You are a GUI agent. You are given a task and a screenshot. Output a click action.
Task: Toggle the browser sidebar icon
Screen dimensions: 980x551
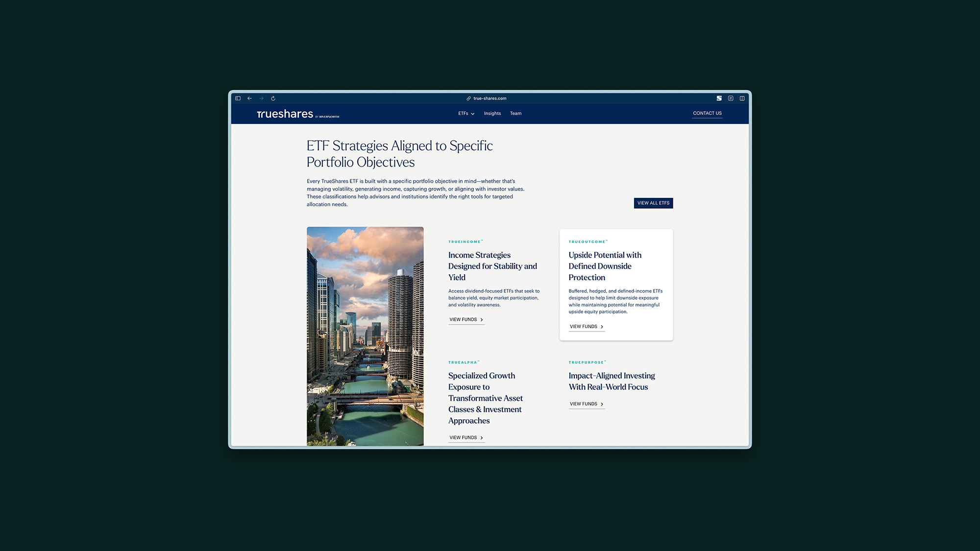pos(238,98)
